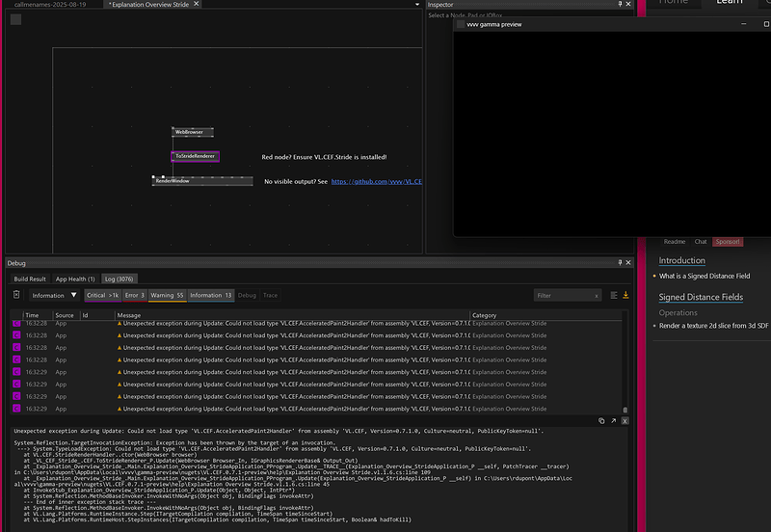771x532 pixels.
Task: Sort log by Source column header
Action: tap(65, 315)
